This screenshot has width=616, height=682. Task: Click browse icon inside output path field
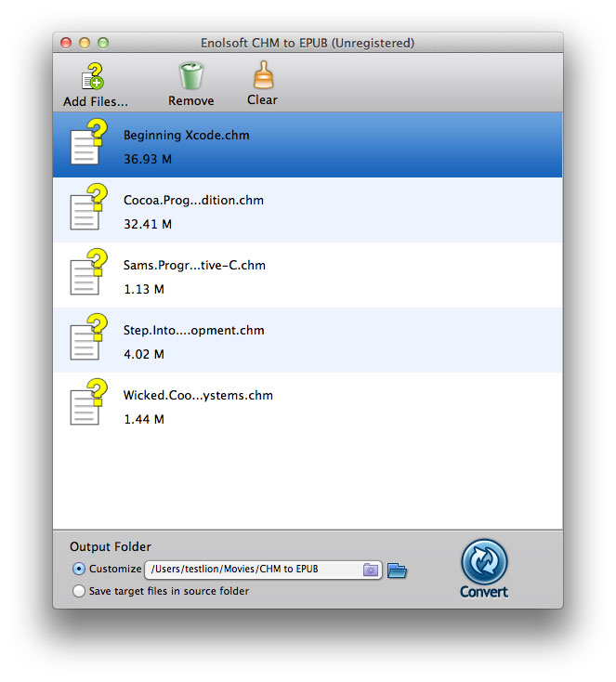[370, 570]
